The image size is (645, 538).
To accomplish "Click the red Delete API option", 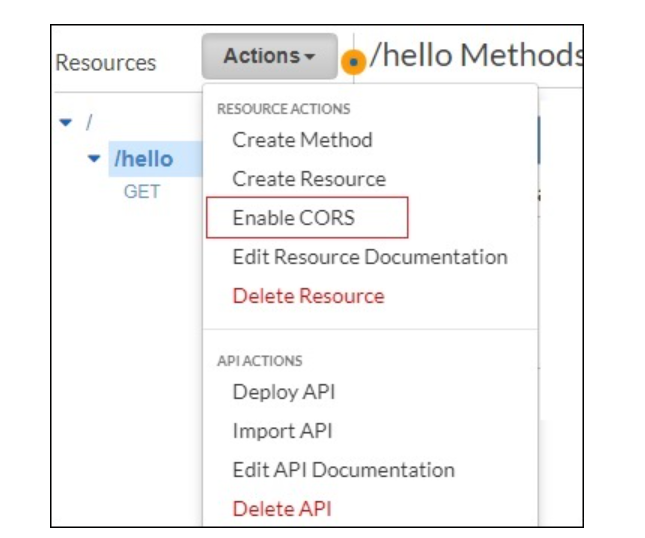I will 281,508.
